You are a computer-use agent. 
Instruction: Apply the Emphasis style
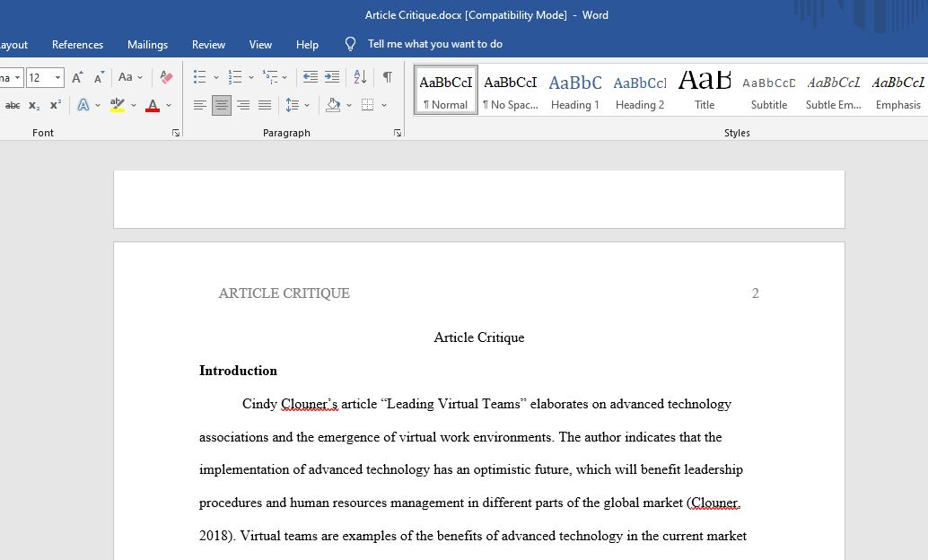tap(897, 90)
